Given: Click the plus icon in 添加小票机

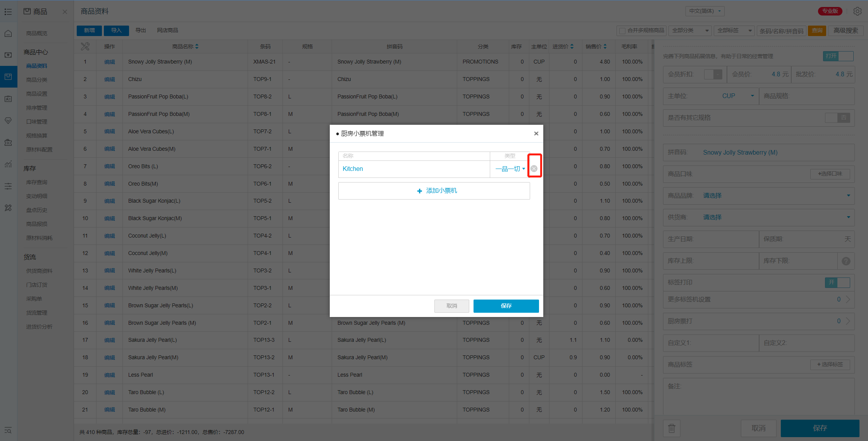Looking at the screenshot, I should pyautogui.click(x=419, y=191).
